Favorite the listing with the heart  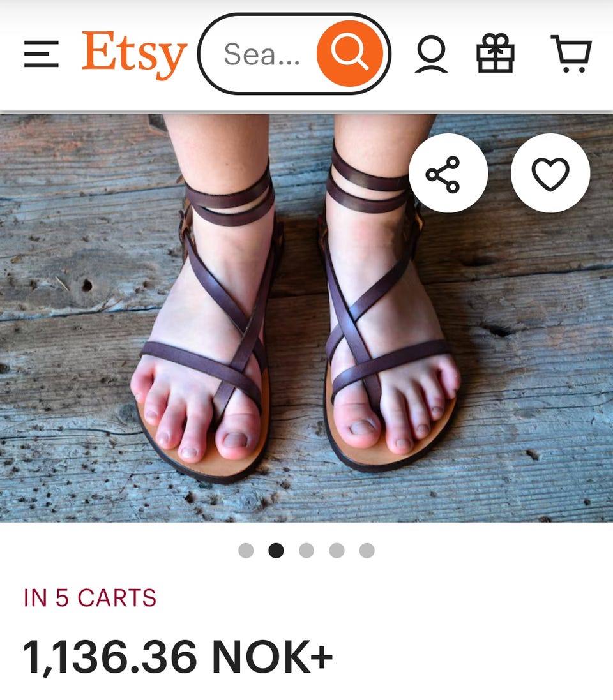pyautogui.click(x=550, y=173)
